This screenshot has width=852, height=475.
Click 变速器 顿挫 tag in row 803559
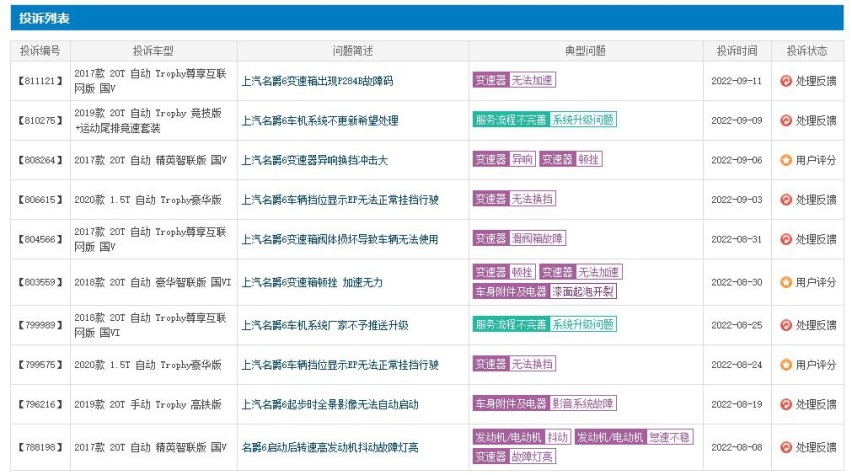point(504,272)
